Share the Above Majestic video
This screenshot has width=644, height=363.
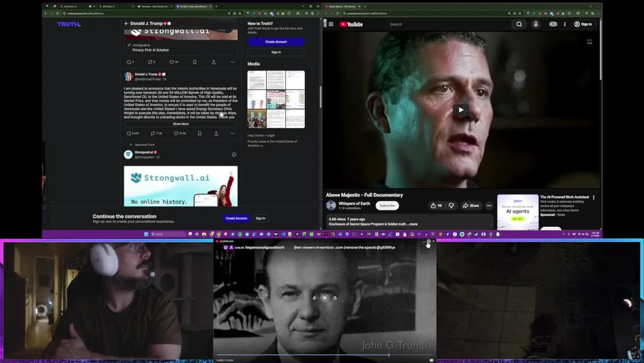pyautogui.click(x=471, y=206)
